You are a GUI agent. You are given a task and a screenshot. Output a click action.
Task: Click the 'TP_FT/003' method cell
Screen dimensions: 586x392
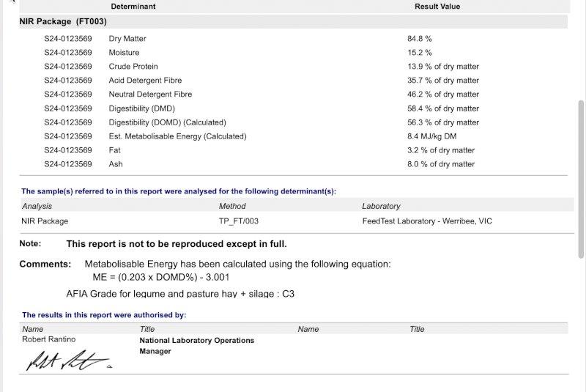(x=239, y=221)
